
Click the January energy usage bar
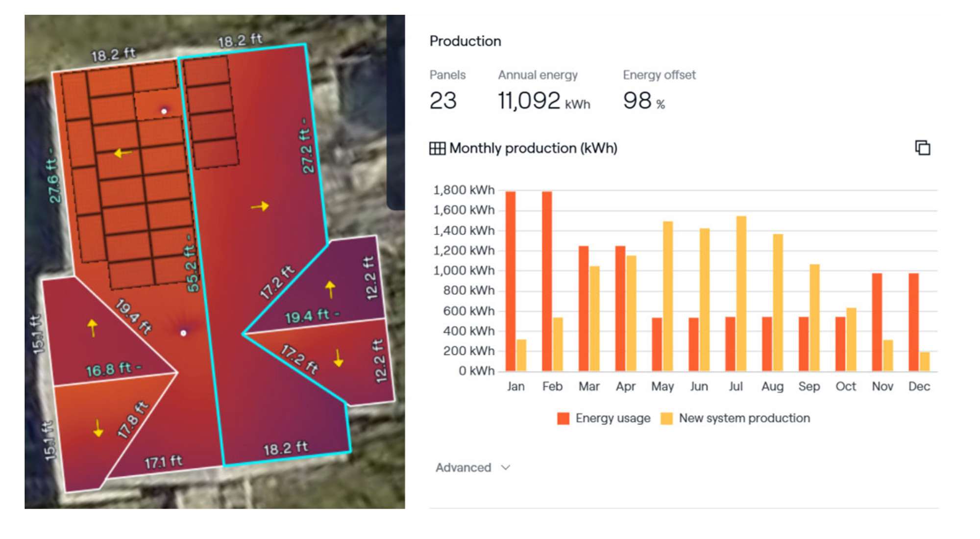(511, 281)
